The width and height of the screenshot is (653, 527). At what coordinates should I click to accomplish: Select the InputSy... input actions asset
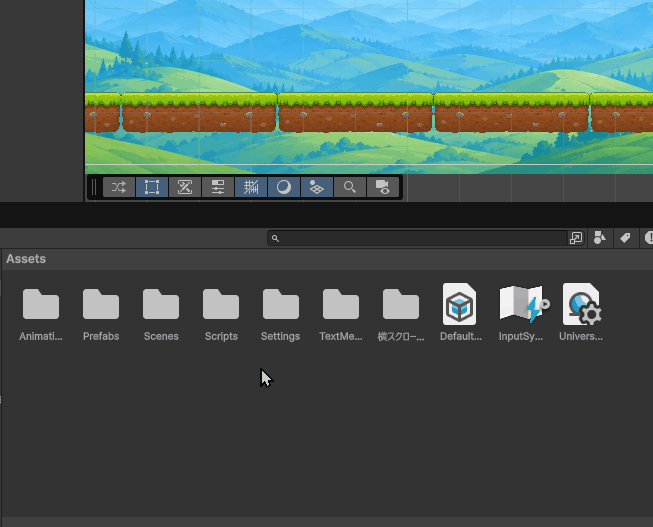tap(521, 313)
